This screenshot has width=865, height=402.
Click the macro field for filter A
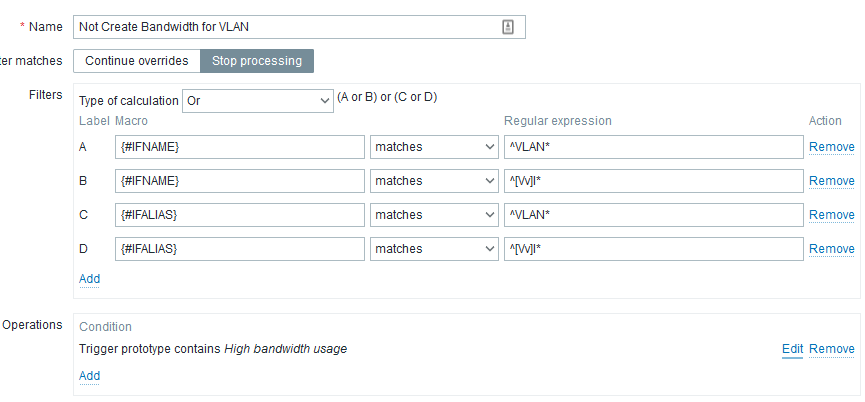239,147
